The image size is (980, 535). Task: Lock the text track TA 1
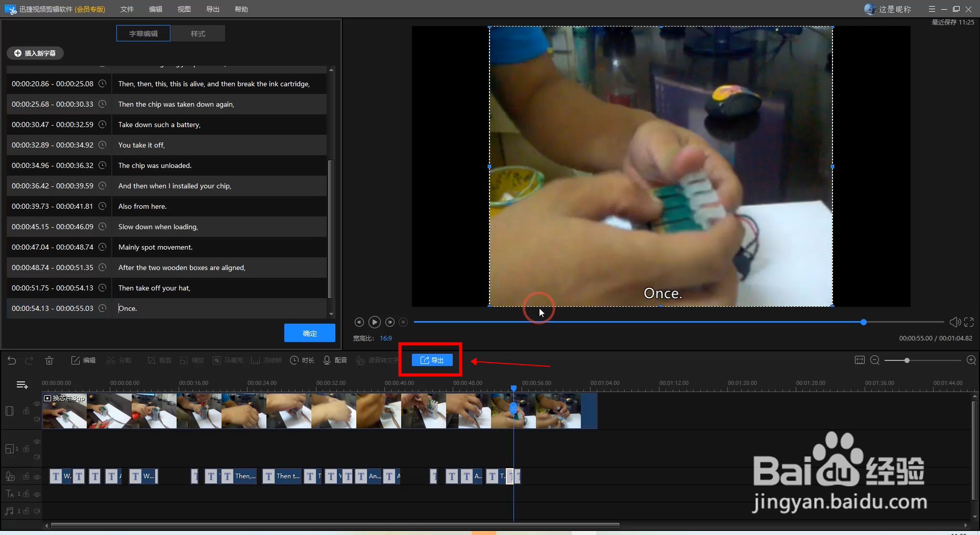coord(26,494)
